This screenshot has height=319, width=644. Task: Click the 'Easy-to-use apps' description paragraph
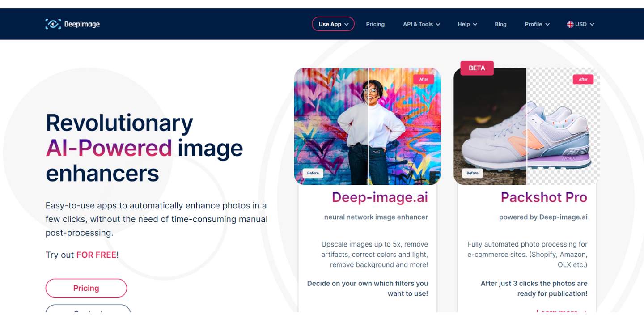click(157, 219)
